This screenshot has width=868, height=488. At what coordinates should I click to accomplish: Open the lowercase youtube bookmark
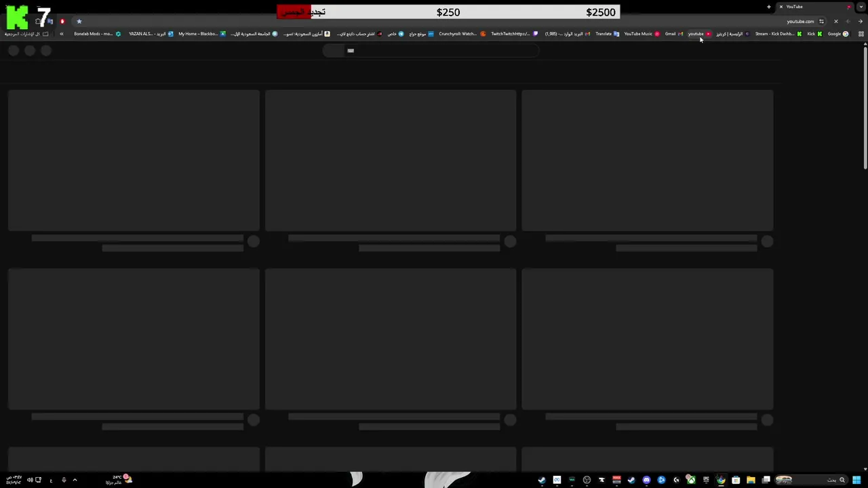click(699, 34)
